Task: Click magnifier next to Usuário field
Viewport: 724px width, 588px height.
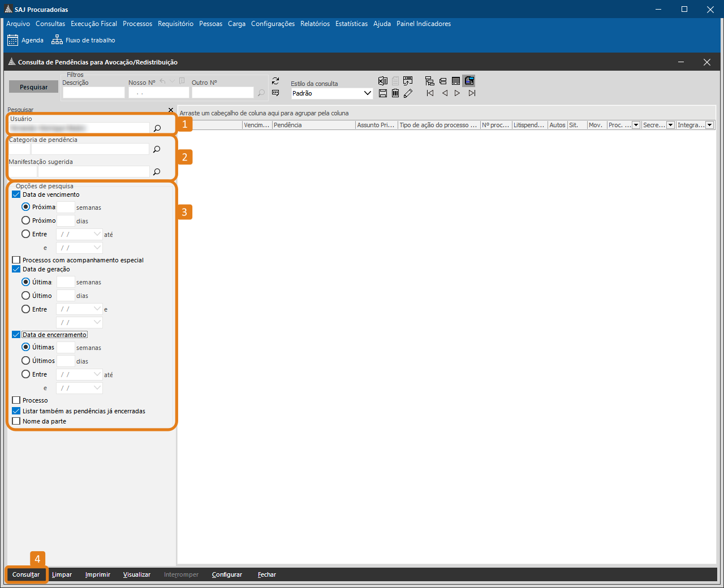Action: pos(157,128)
